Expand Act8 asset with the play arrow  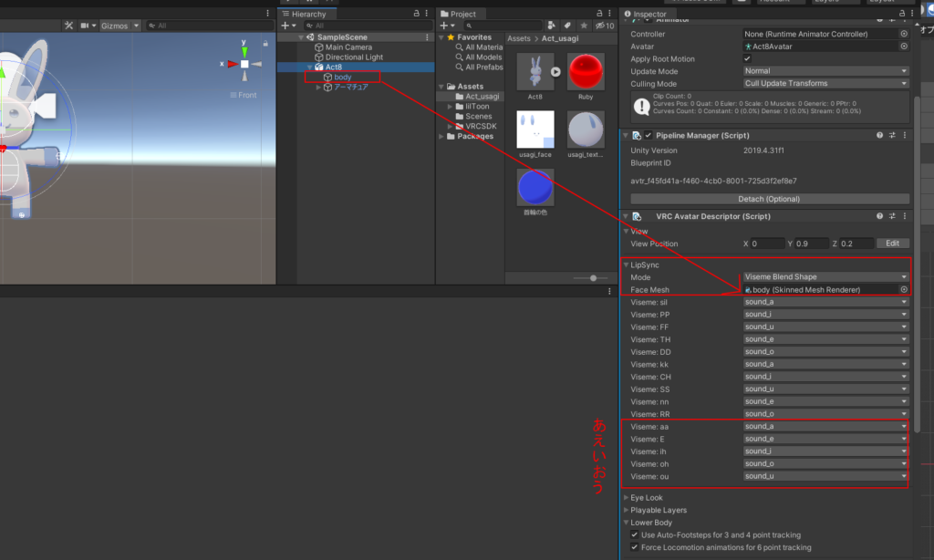coord(555,71)
